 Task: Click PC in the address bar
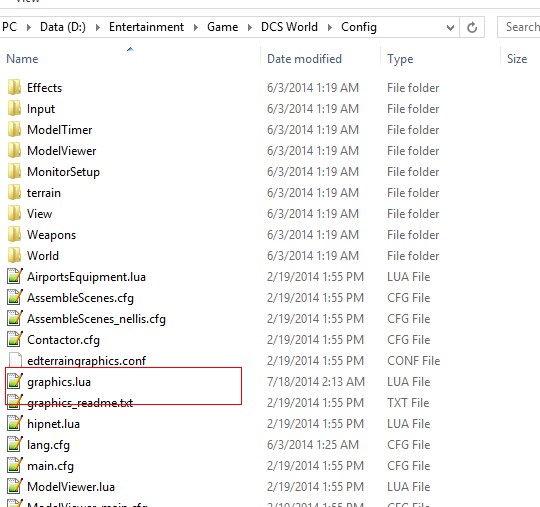tap(9, 27)
